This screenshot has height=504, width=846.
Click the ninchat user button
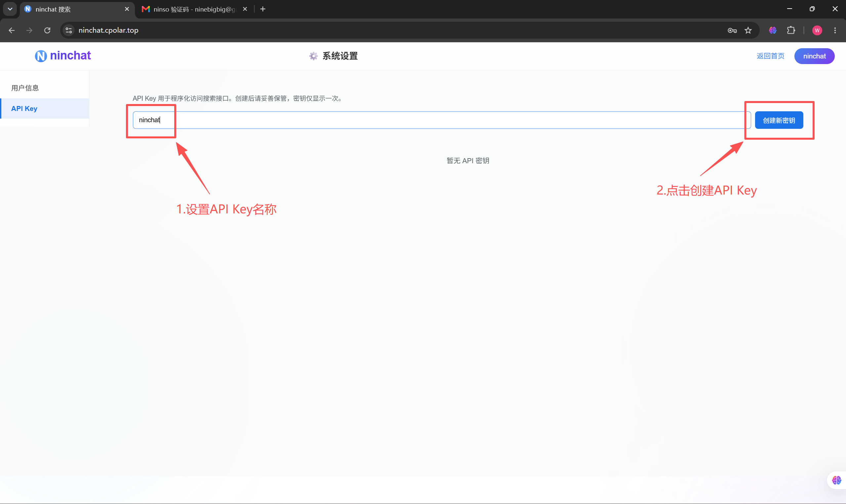pyautogui.click(x=814, y=56)
